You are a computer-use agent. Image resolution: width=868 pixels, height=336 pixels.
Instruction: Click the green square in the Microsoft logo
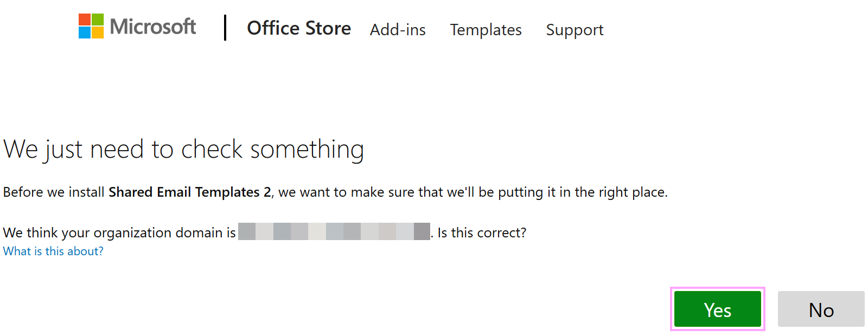tap(98, 21)
